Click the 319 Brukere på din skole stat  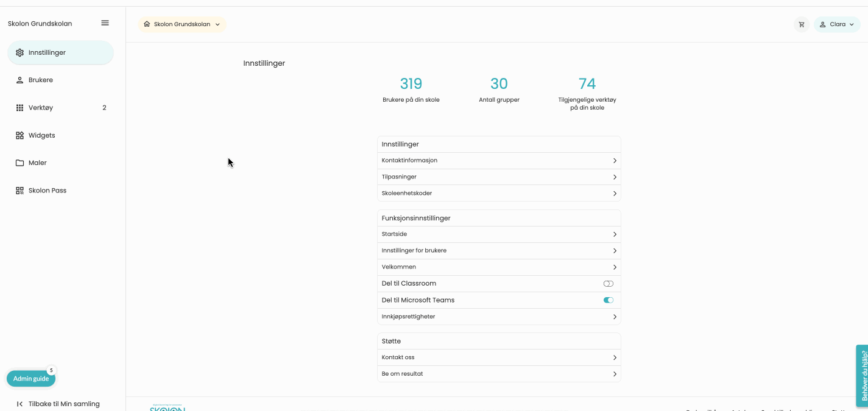tap(411, 90)
